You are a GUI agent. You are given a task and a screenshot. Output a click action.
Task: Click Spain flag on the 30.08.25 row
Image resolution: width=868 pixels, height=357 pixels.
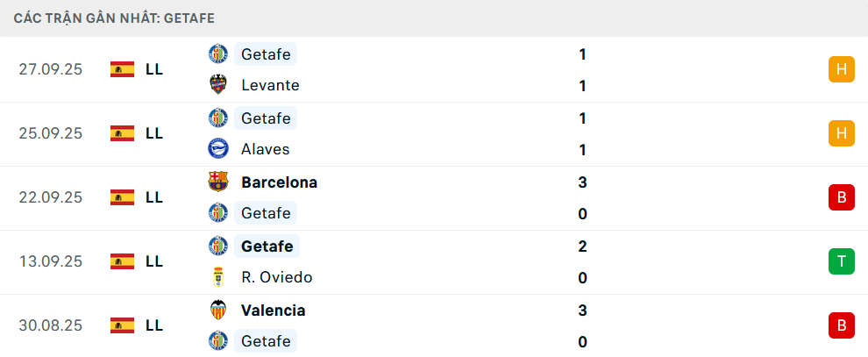click(x=122, y=325)
